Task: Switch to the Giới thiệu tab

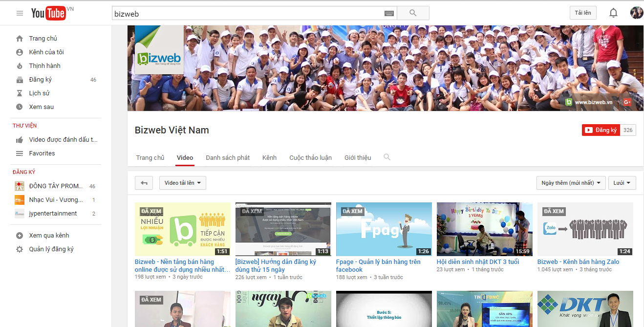Action: click(x=358, y=158)
